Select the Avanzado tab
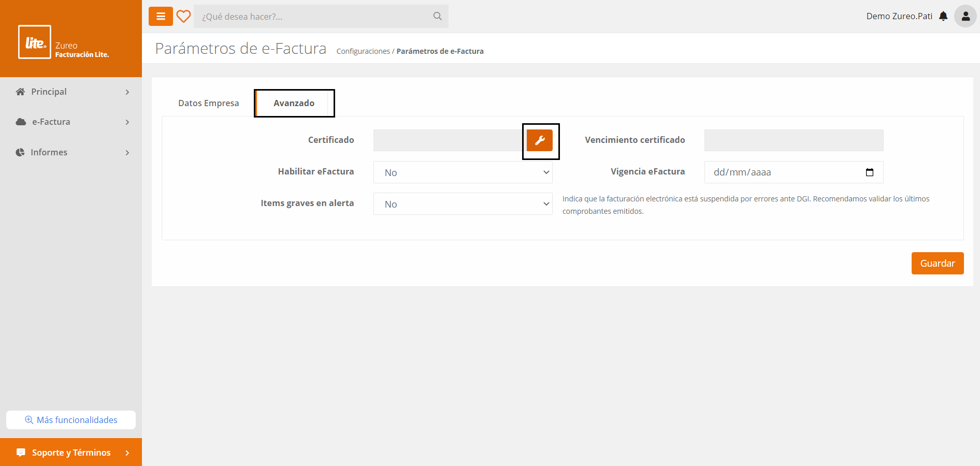The width and height of the screenshot is (980, 466). click(294, 103)
